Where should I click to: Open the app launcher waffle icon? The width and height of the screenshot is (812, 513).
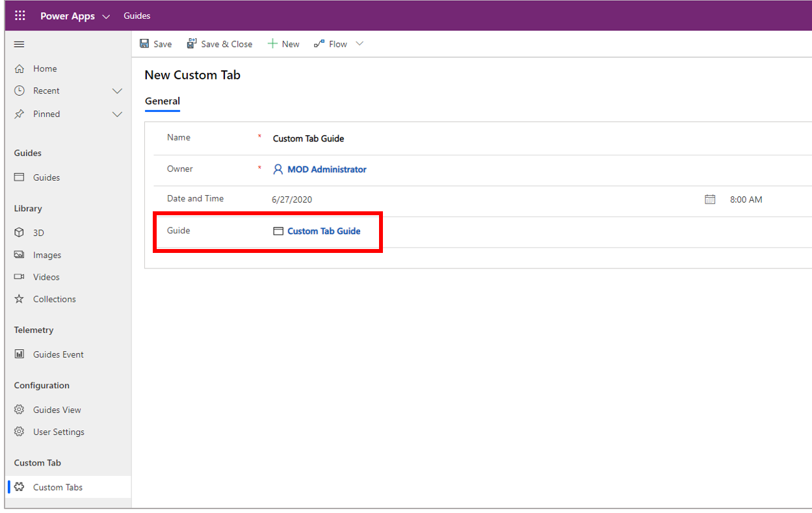click(x=20, y=16)
